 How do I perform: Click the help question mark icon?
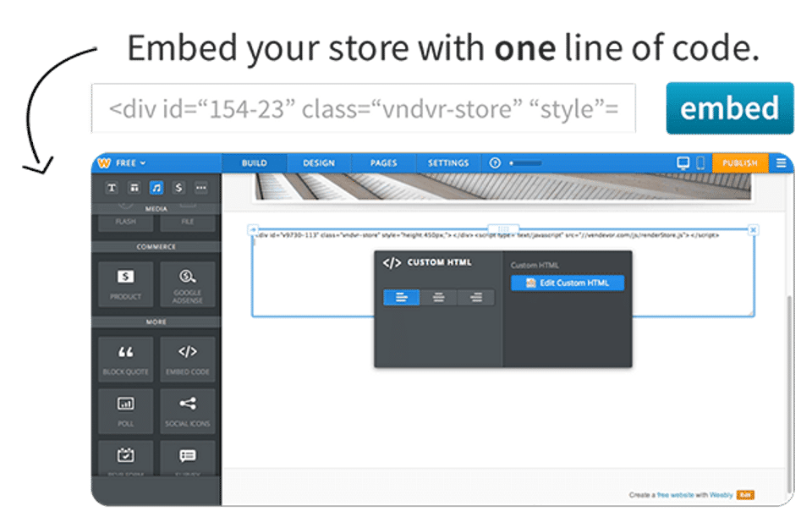click(495, 162)
